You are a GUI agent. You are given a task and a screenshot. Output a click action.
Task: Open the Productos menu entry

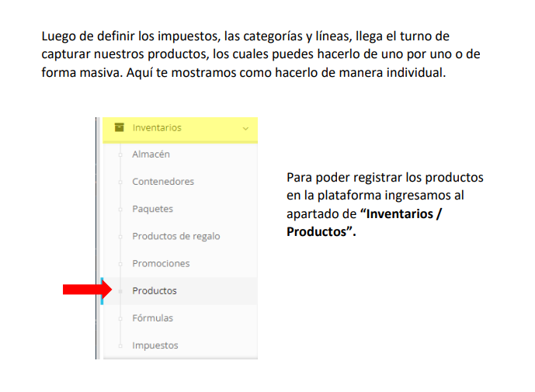[x=155, y=291]
